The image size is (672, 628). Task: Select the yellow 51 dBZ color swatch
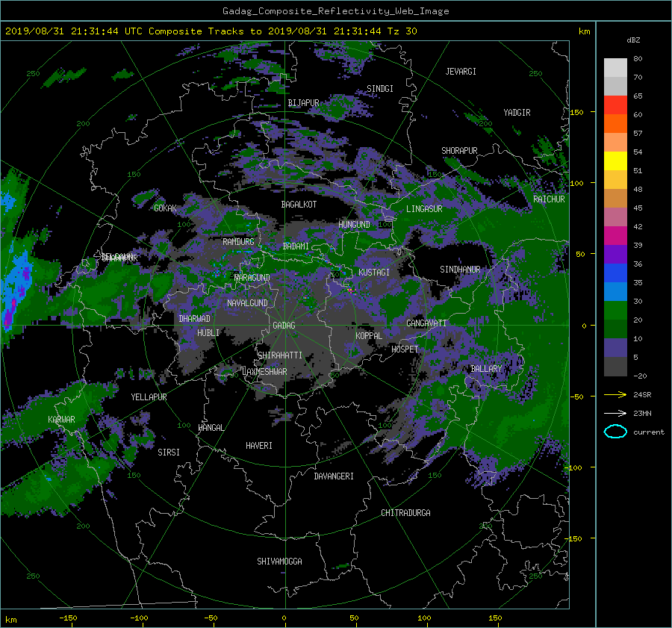[615, 161]
